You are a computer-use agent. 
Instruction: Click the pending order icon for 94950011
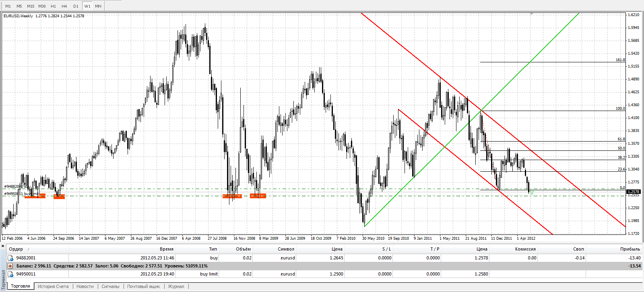(11, 274)
